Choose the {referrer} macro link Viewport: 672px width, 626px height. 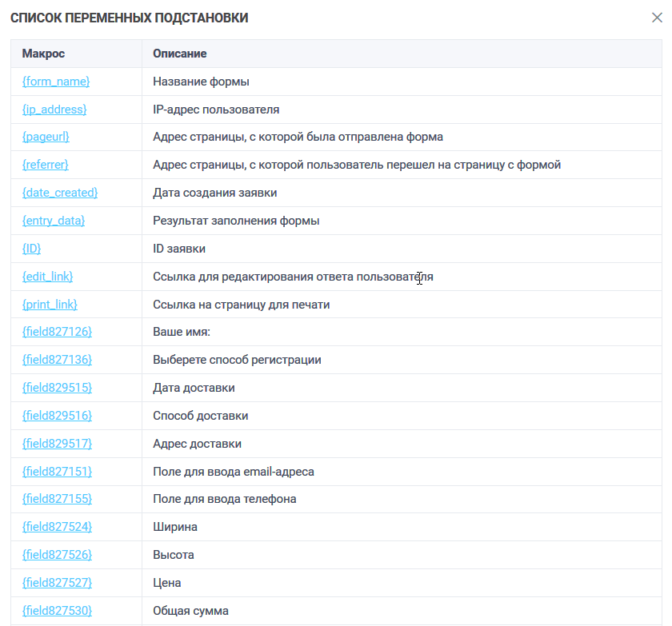(x=46, y=165)
